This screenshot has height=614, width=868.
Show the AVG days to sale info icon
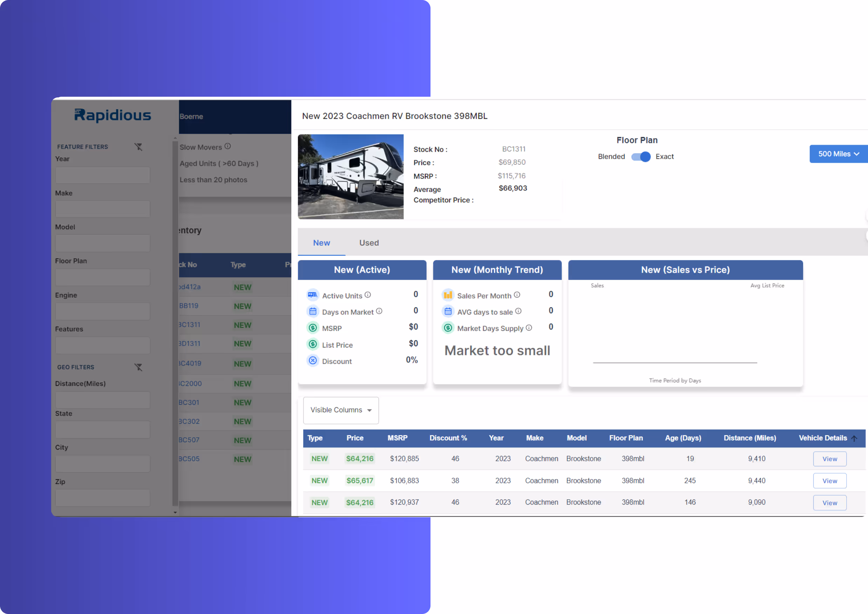518,311
